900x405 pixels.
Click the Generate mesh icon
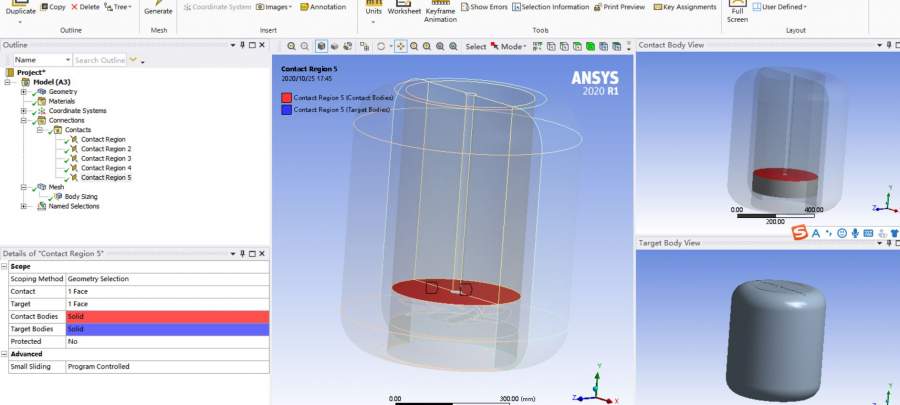(x=157, y=8)
